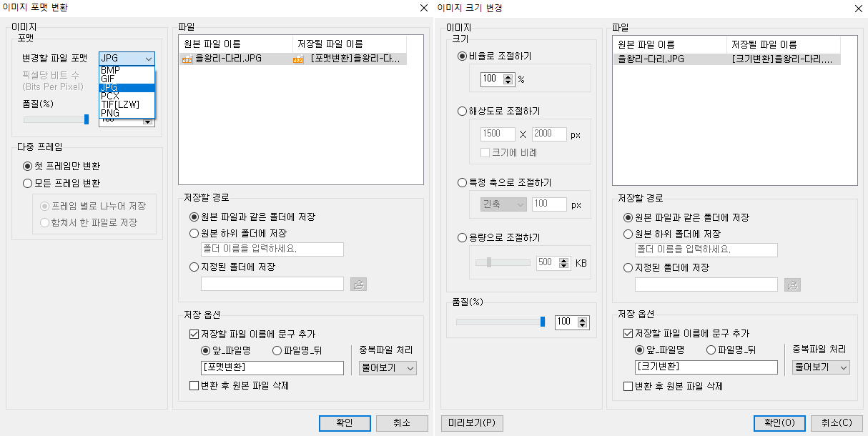Click the folder browse icon in resize dialog

(x=792, y=284)
